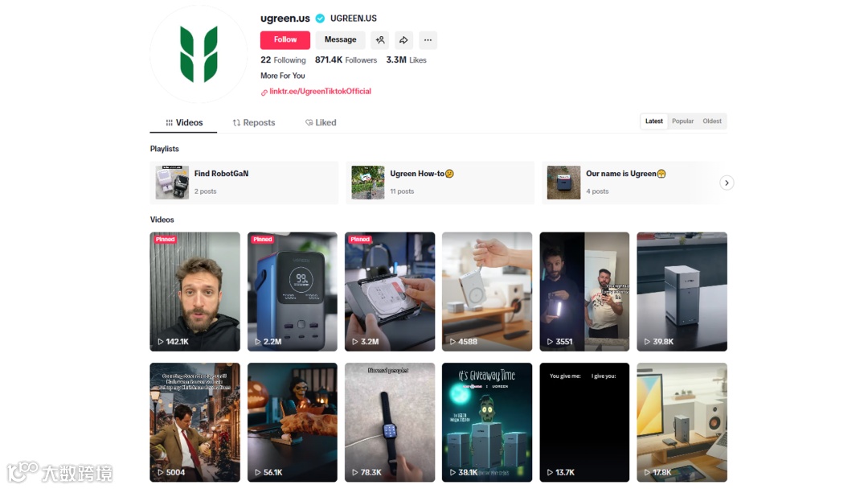
Task: Play the pinned video with 3.2M views
Action: pos(390,291)
